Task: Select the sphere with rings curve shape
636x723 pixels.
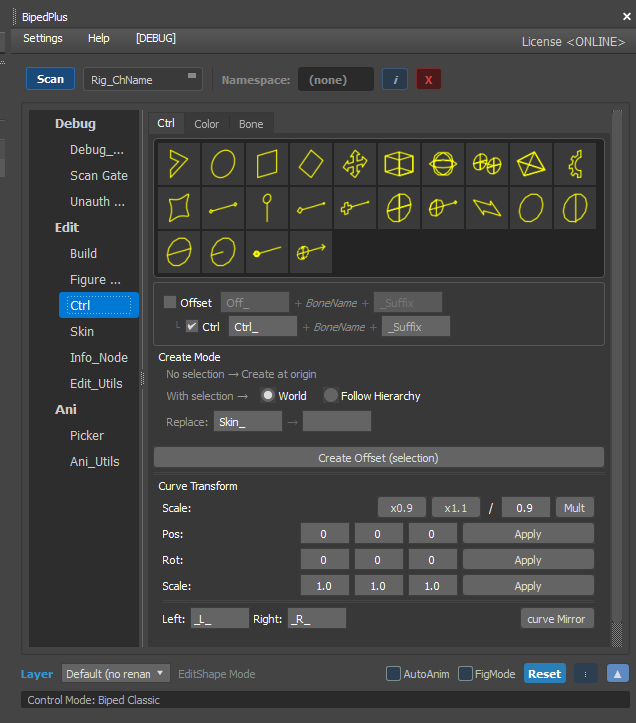Action: (443, 164)
